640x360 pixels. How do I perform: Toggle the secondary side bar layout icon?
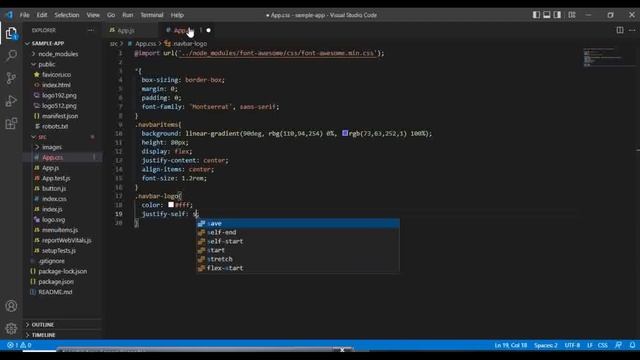pyautogui.click(x=557, y=15)
